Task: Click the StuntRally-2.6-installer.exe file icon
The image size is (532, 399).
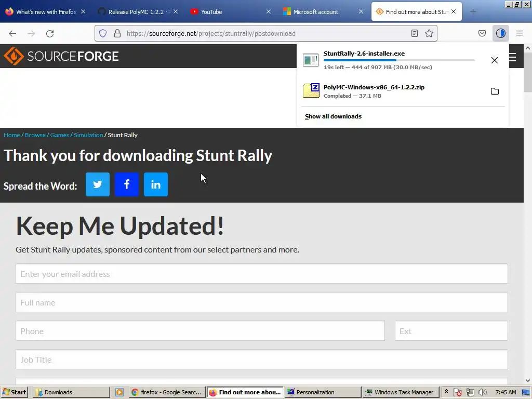Action: coord(311,60)
